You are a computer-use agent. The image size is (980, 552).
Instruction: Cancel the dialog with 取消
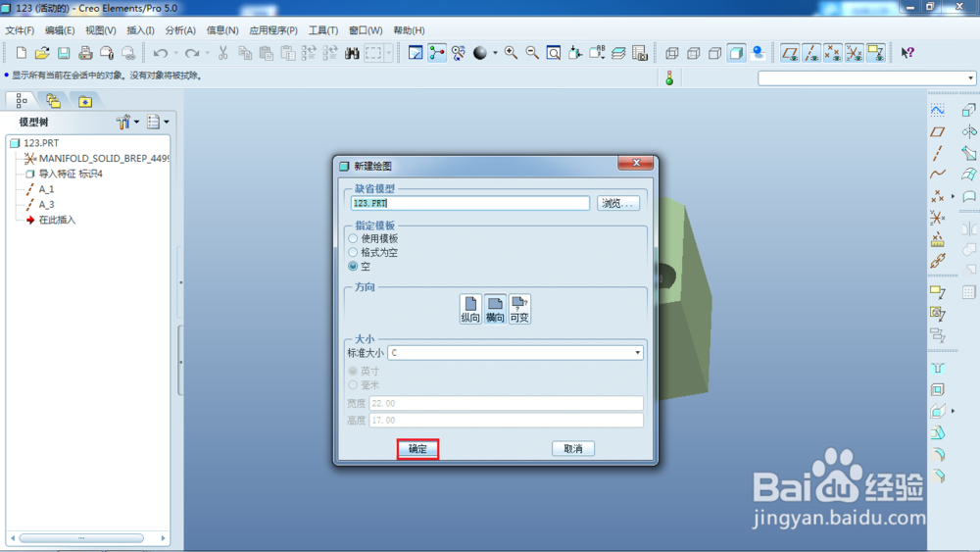573,449
